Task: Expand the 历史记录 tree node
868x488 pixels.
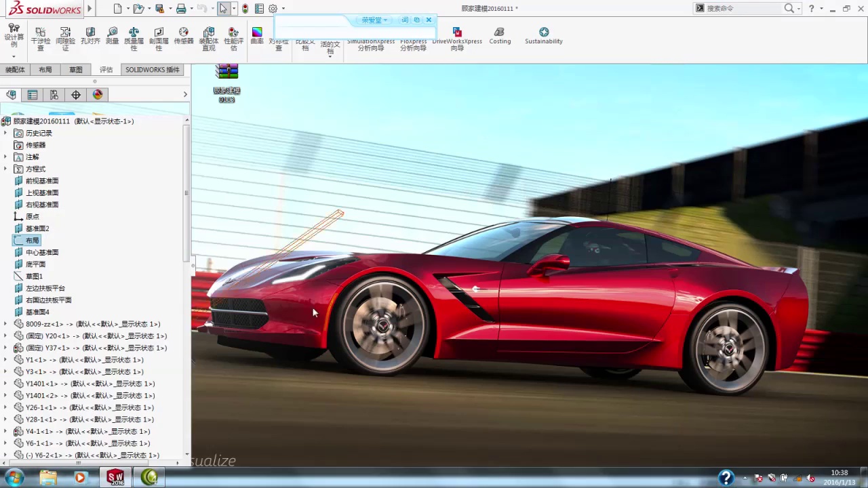Action: coord(6,134)
